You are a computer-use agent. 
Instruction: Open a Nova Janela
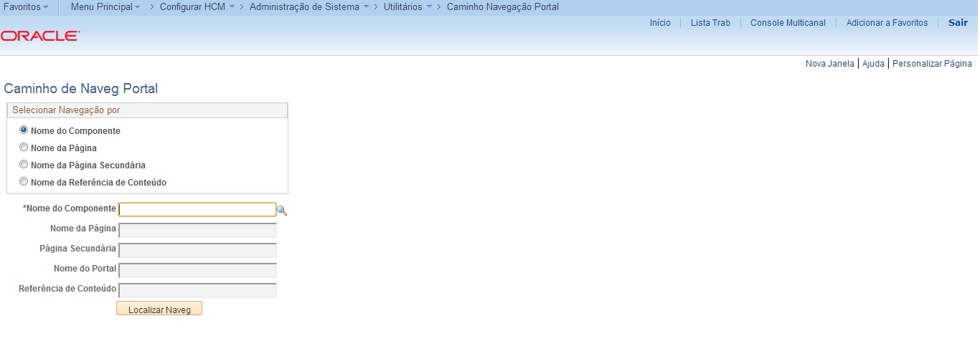click(x=830, y=64)
